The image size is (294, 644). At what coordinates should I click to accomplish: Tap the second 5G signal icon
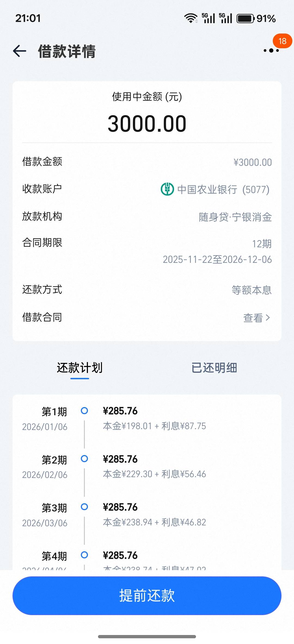pos(226,18)
